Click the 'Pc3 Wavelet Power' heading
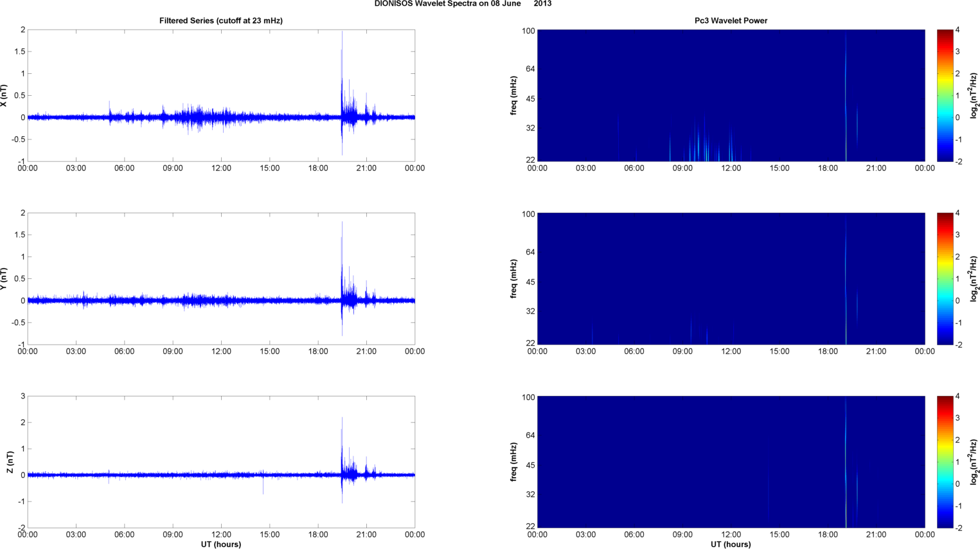 [731, 21]
